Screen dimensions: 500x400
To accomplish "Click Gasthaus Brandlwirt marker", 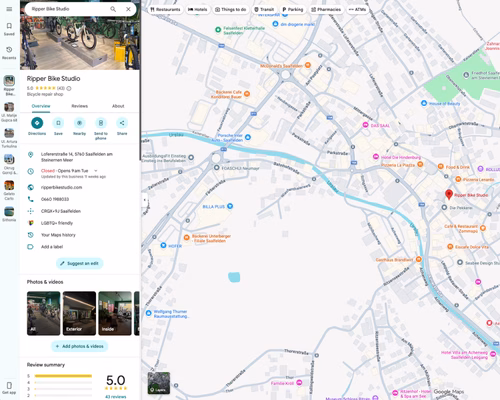I will [x=419, y=259].
